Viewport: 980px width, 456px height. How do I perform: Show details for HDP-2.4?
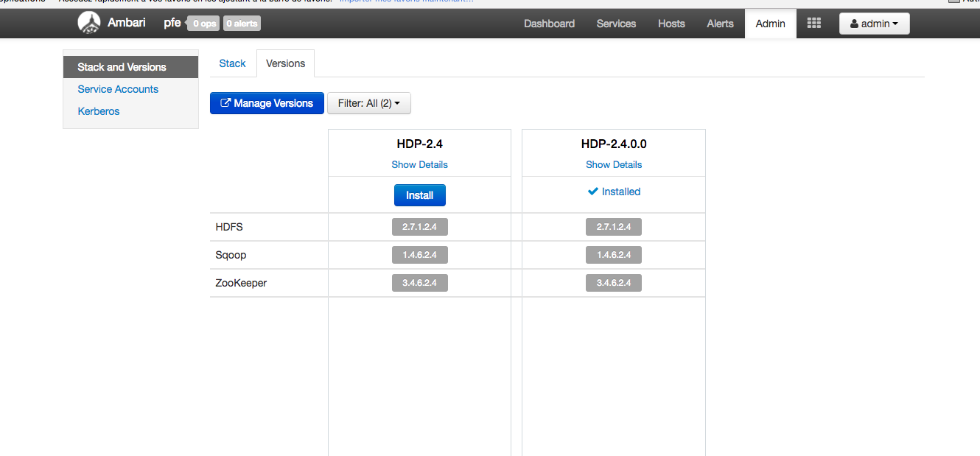419,164
